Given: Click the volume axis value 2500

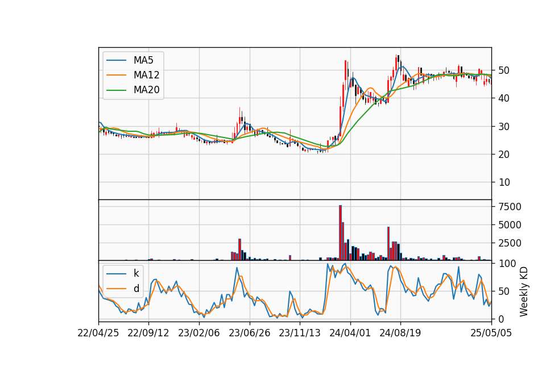Looking at the screenshot, I should coord(510,243).
